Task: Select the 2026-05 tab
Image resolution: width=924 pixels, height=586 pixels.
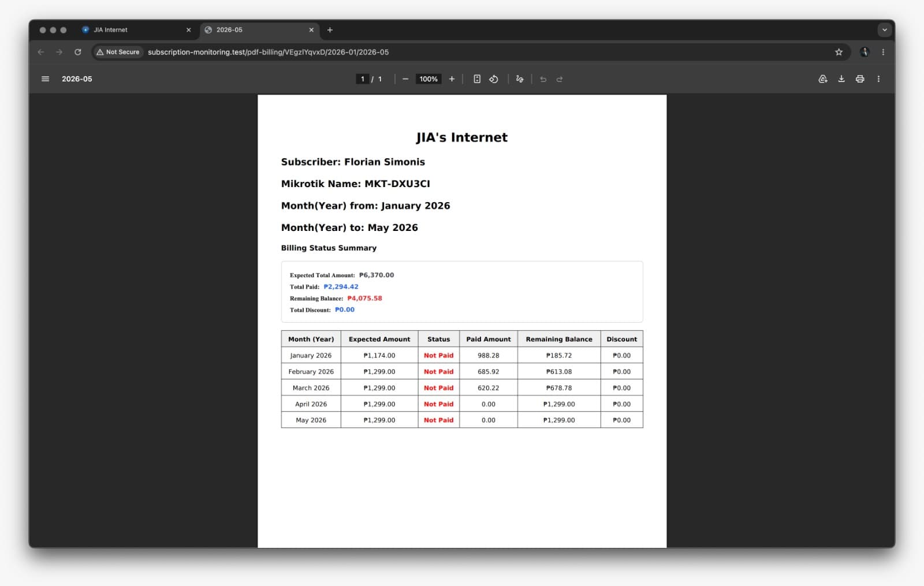Action: (260, 30)
